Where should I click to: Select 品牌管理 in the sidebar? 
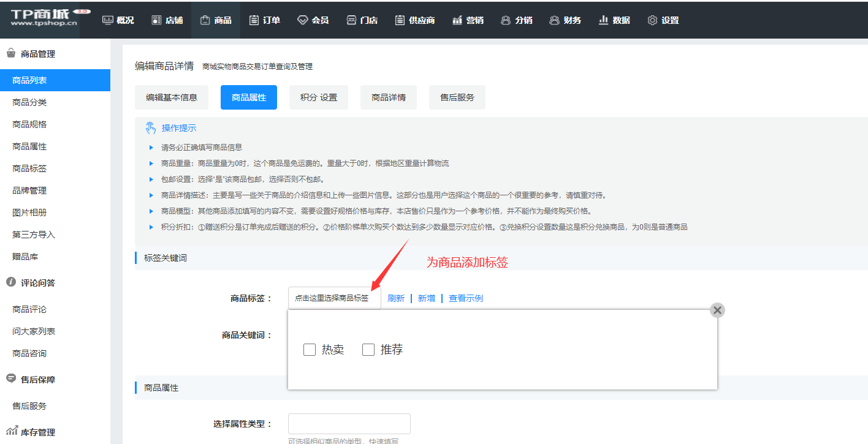coord(29,190)
